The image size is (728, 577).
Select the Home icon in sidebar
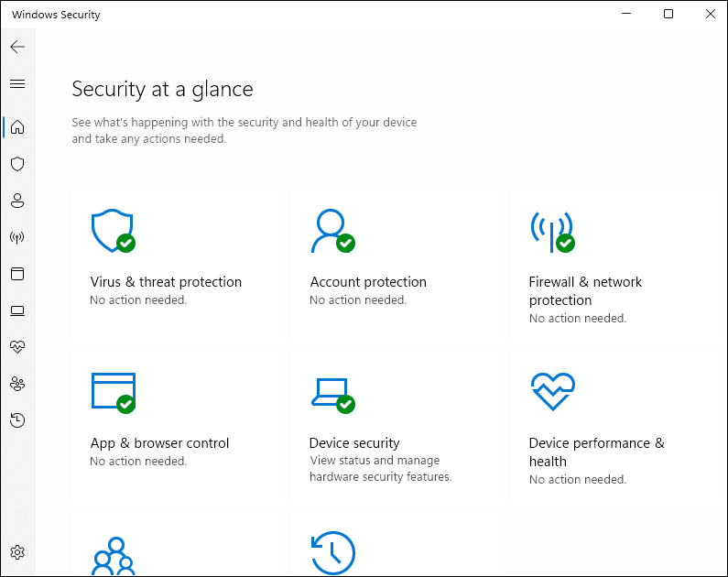tap(17, 127)
